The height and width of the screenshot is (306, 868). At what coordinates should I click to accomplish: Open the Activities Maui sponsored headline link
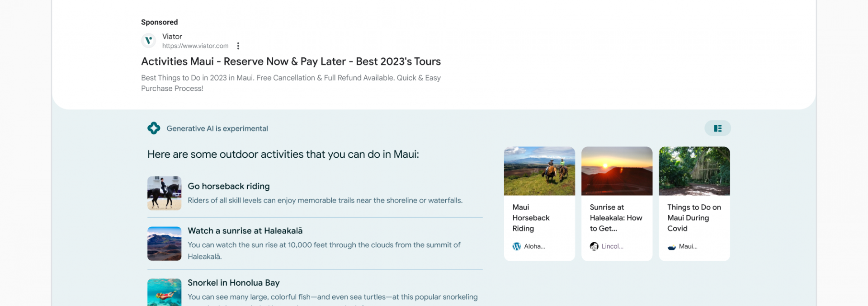click(291, 61)
